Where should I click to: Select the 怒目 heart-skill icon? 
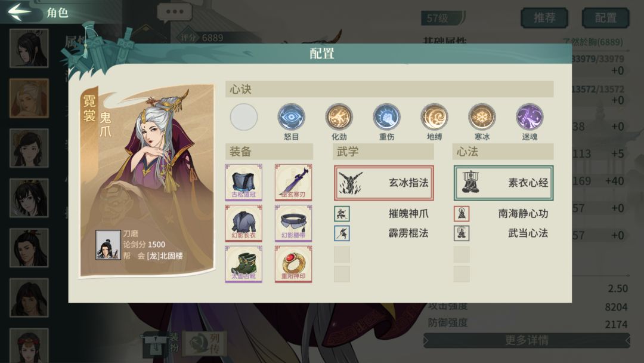pos(291,117)
